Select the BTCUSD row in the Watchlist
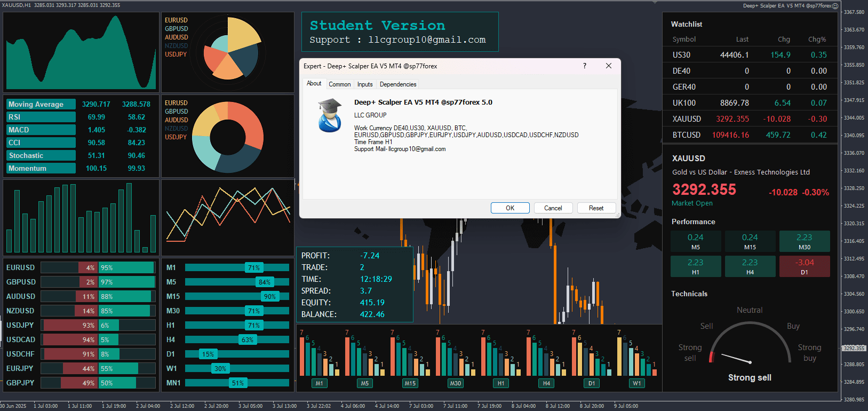This screenshot has width=868, height=411. pos(750,135)
